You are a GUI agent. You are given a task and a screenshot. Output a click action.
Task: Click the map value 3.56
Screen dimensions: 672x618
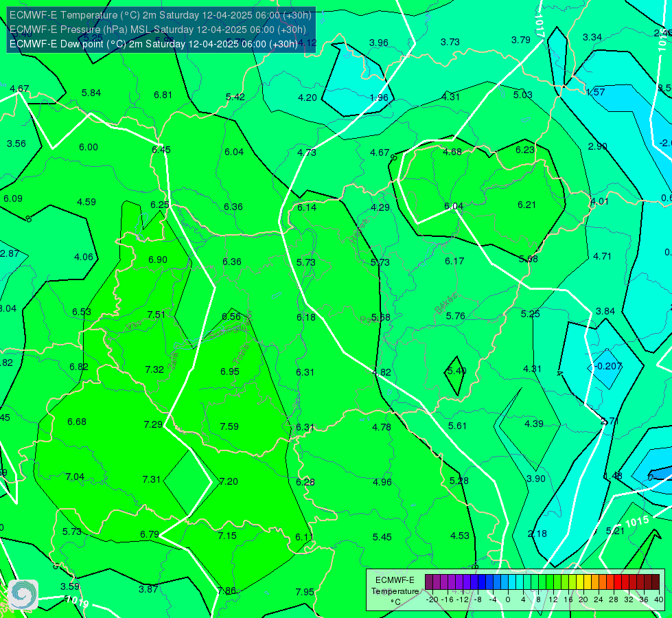pos(16,144)
